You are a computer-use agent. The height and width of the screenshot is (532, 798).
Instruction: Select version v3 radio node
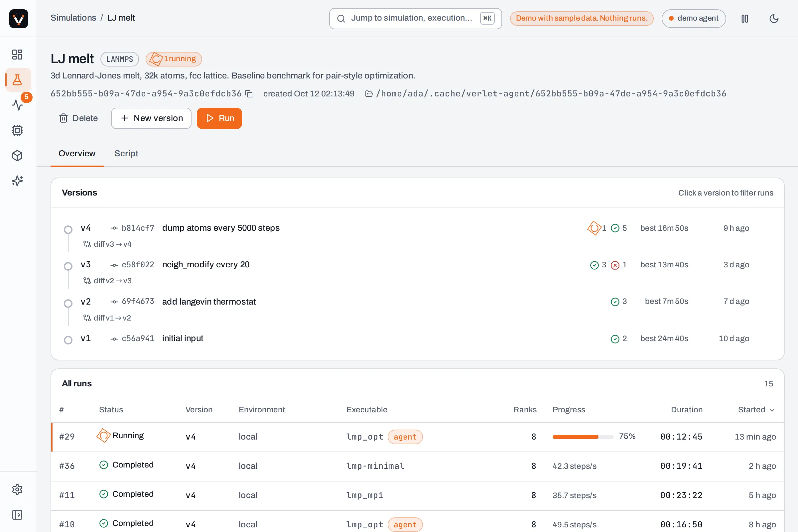click(68, 266)
